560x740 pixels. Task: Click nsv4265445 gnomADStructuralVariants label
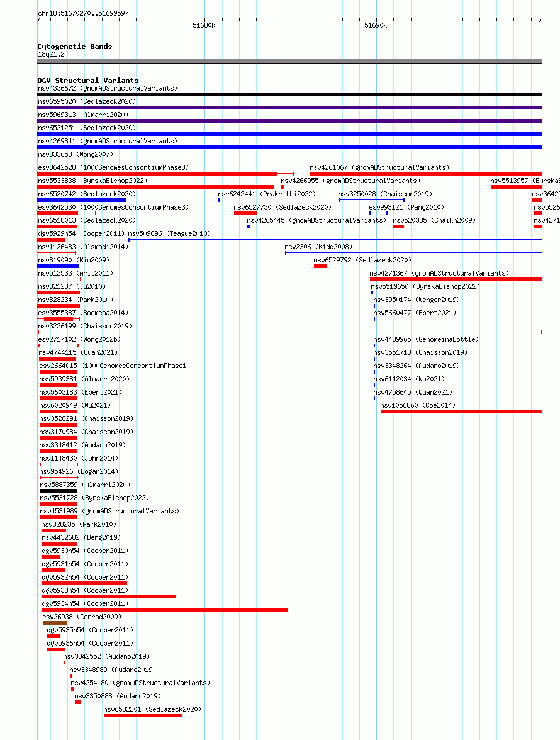(316, 220)
